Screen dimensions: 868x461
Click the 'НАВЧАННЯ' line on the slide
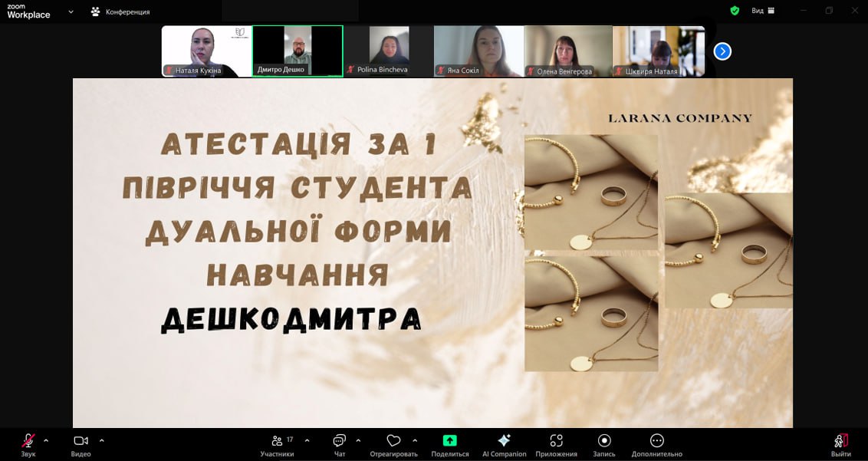(298, 275)
